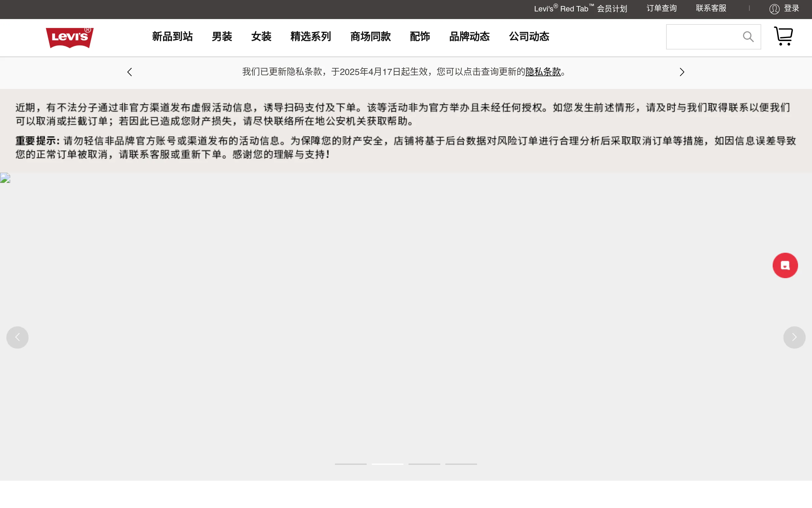812x508 pixels.
Task: Select the third carousel slide indicator
Action: (424, 464)
